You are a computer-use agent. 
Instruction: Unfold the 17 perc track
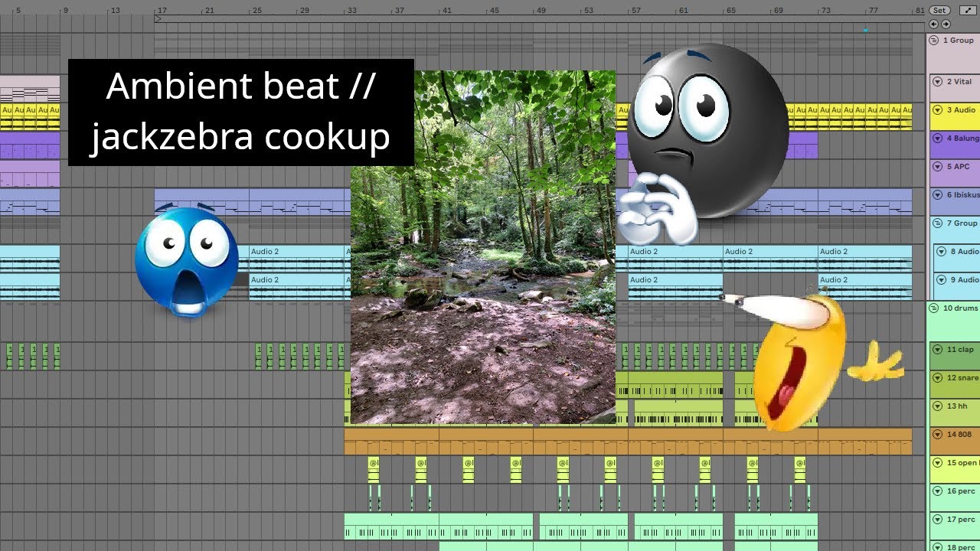coord(937,519)
